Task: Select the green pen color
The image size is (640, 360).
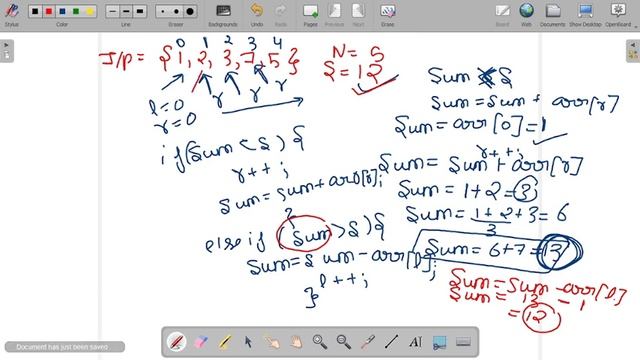Action: coord(76,11)
